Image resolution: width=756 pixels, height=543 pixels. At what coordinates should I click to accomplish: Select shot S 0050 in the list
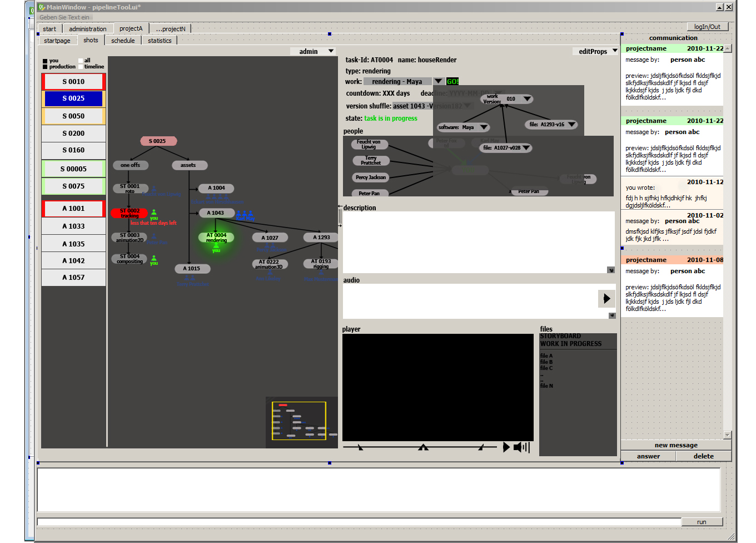[73, 116]
